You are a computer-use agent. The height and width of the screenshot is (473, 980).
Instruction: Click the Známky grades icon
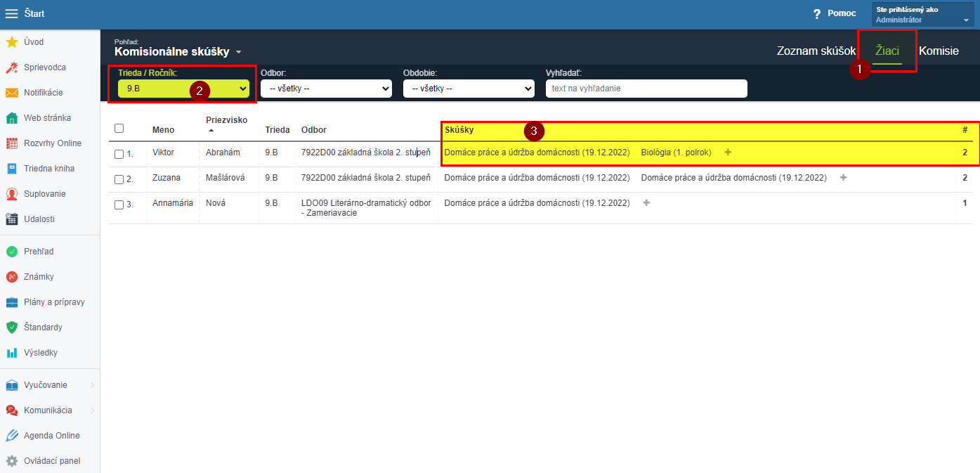(11, 277)
